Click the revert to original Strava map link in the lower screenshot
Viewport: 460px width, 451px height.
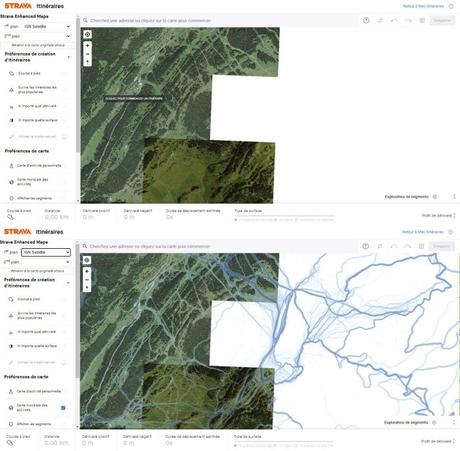tap(37, 271)
